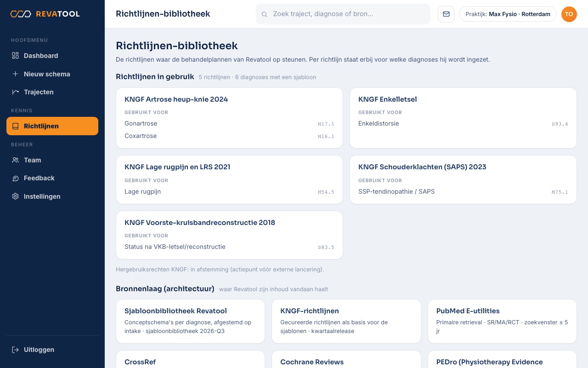Open the TO user avatar
Viewport: 588px width, 368px height.
tap(569, 14)
